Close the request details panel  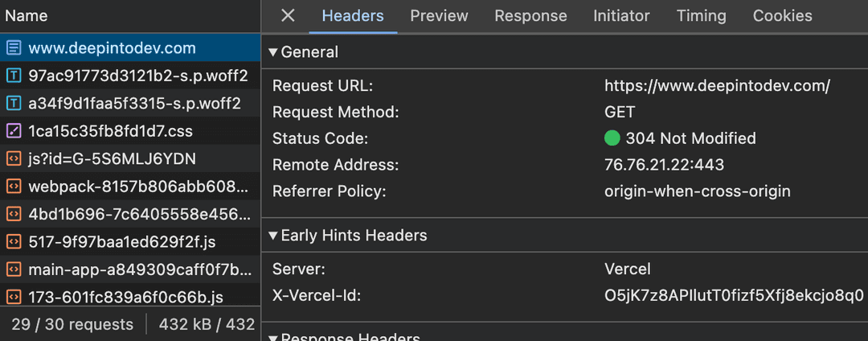(x=288, y=16)
